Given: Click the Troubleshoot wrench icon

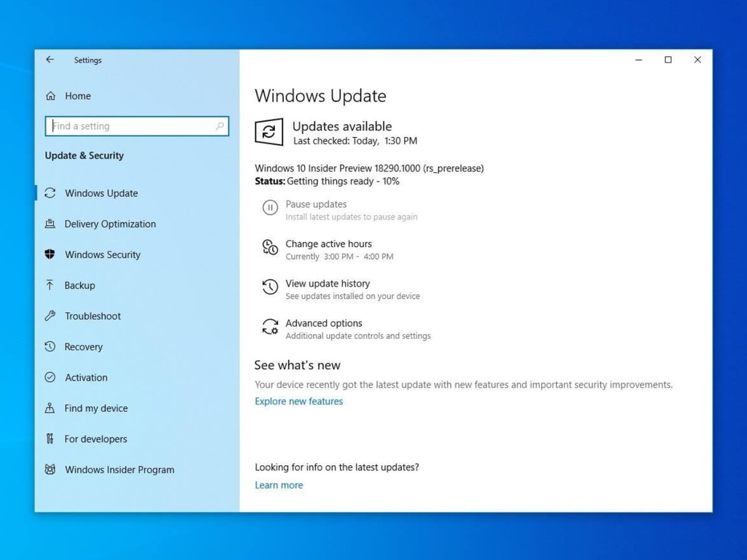Looking at the screenshot, I should click(50, 316).
